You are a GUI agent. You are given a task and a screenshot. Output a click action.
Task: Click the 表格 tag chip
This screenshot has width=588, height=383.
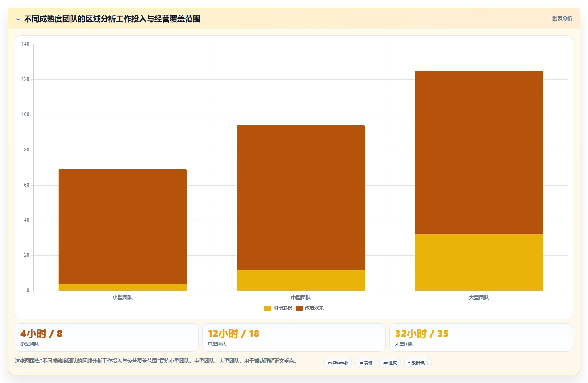pyautogui.click(x=366, y=363)
